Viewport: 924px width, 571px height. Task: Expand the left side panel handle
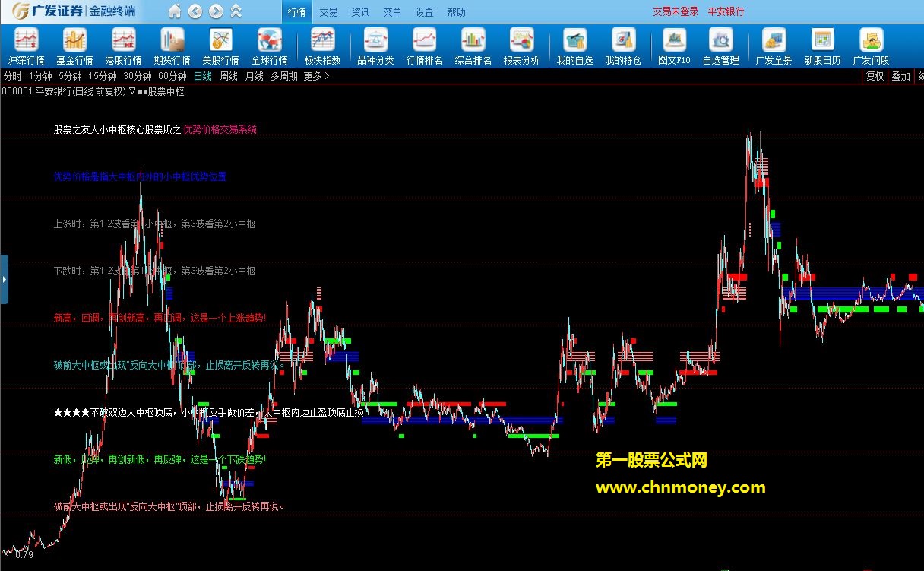[4, 279]
